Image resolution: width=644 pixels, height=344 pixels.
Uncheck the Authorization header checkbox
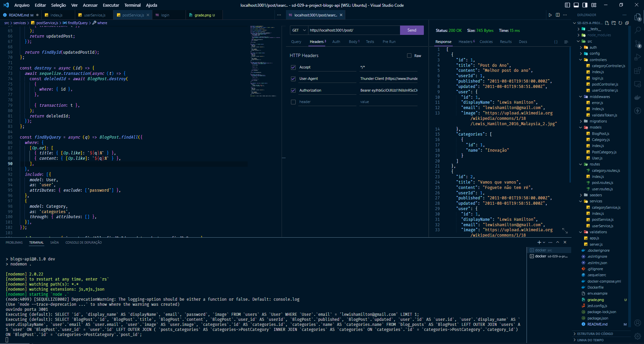tap(293, 91)
